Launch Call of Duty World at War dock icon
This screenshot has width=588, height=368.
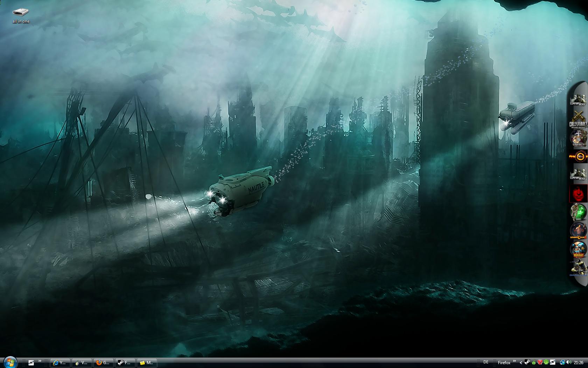pos(578,138)
